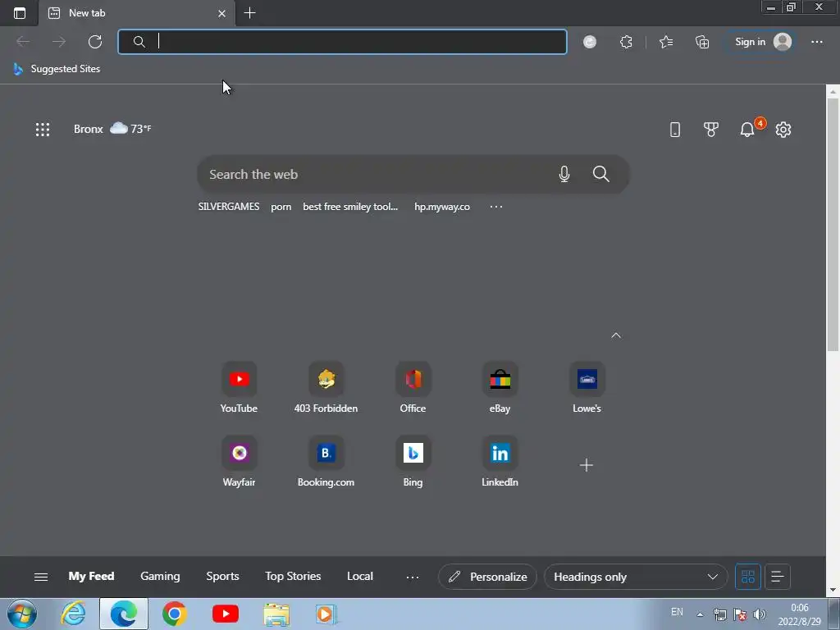Click the Personalize button
840x630 pixels.
click(487, 577)
